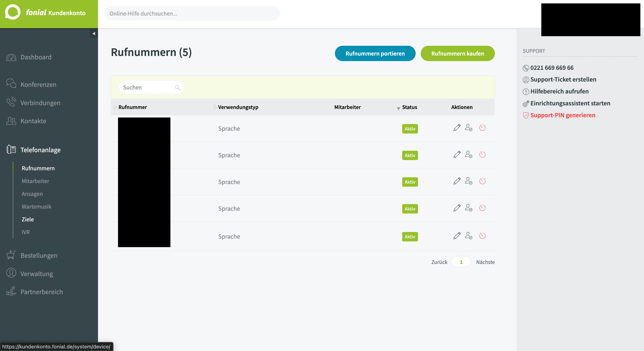This screenshot has height=351, width=644.
Task: Click the Rufnummern portieren button
Action: (x=375, y=53)
